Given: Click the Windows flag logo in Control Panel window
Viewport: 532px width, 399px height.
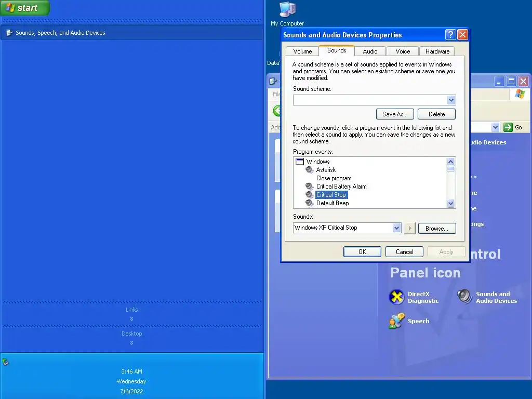Looking at the screenshot, I should tap(520, 94).
